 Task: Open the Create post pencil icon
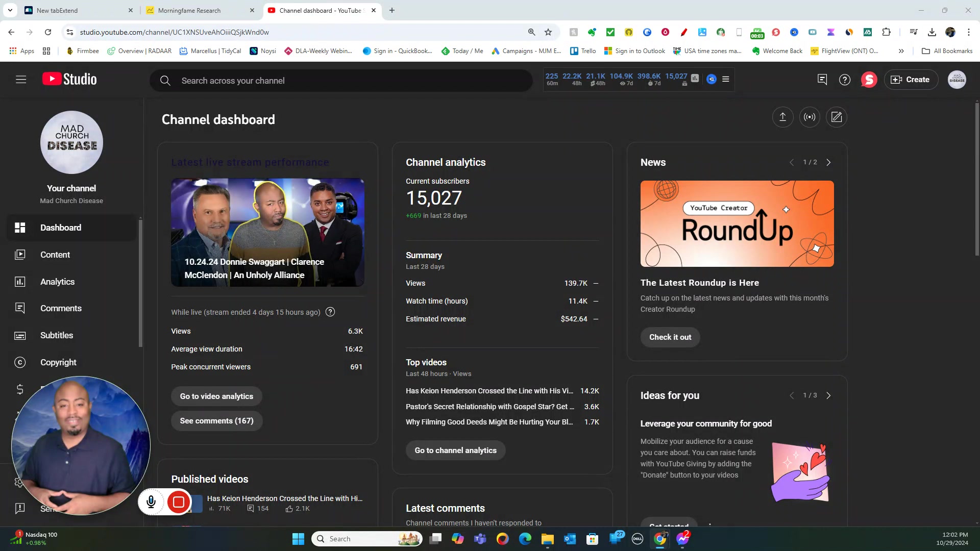click(x=837, y=117)
